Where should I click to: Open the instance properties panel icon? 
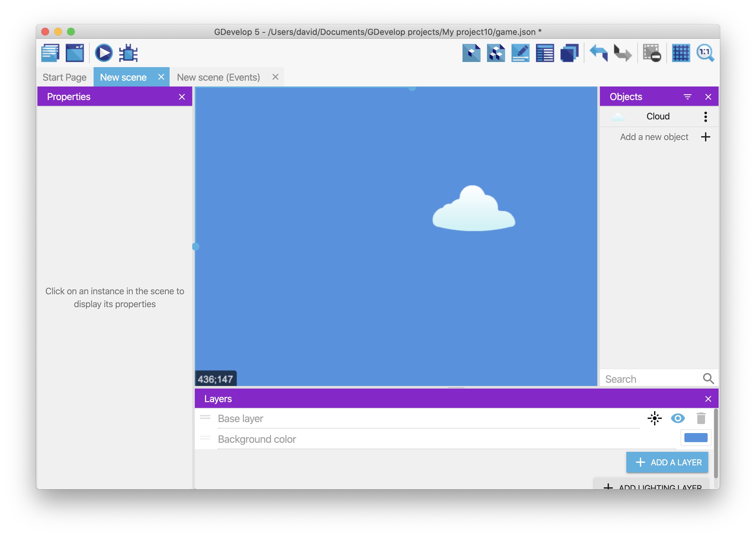click(520, 53)
